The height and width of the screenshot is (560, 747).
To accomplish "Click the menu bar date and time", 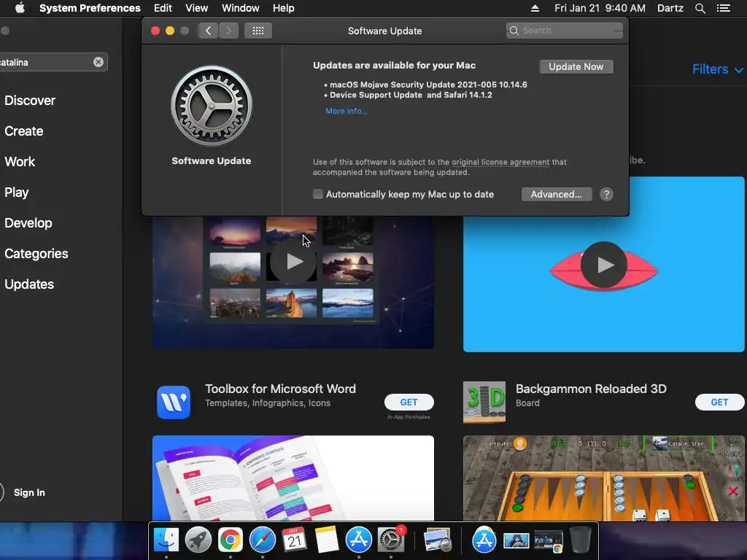I will point(600,8).
